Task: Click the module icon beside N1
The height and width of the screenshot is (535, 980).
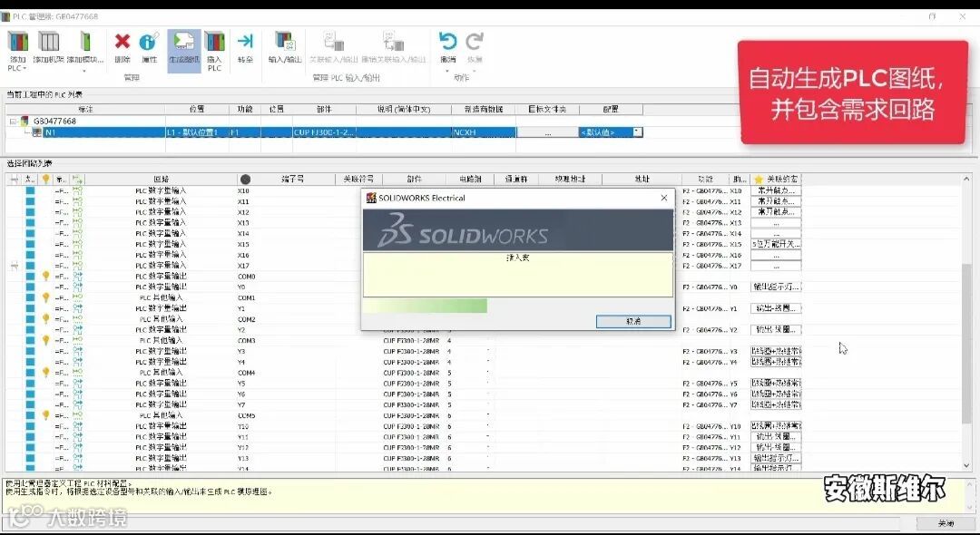Action: pos(37,132)
